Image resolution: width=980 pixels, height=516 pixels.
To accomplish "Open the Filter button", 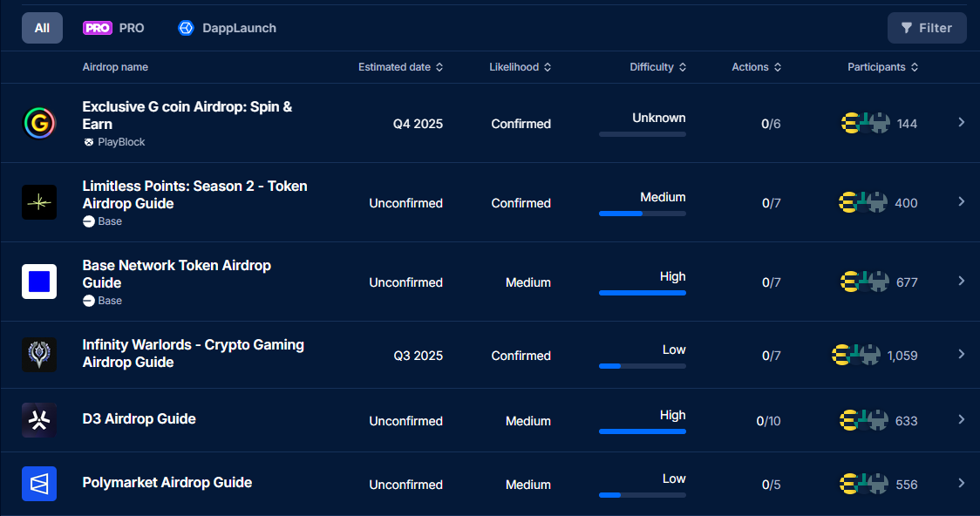I will 926,28.
